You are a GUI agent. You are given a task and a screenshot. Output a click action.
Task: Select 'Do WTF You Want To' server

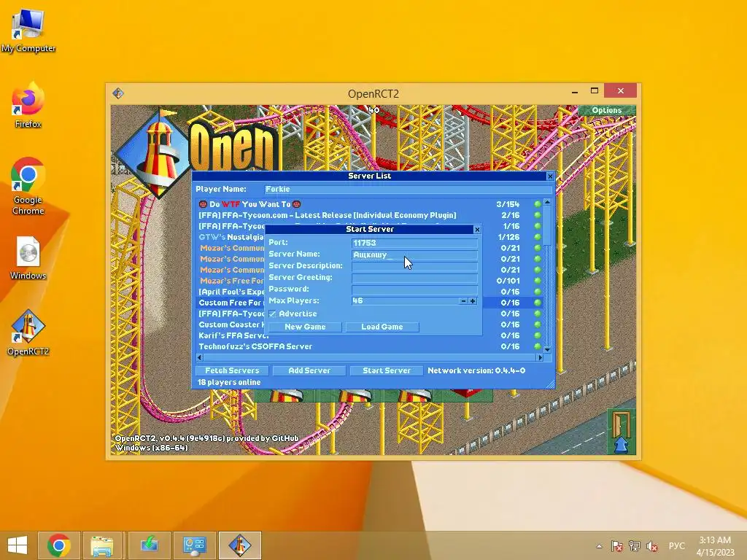point(370,204)
